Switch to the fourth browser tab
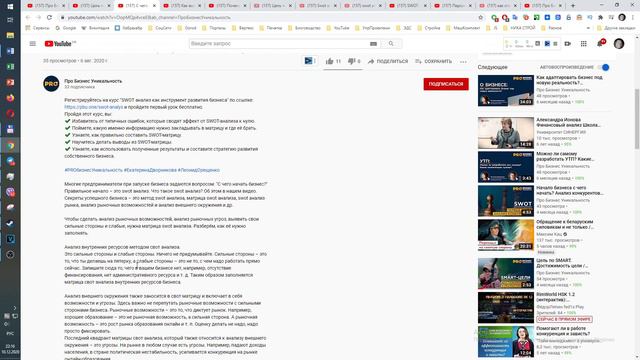The width and height of the screenshot is (640, 360). (182, 6)
